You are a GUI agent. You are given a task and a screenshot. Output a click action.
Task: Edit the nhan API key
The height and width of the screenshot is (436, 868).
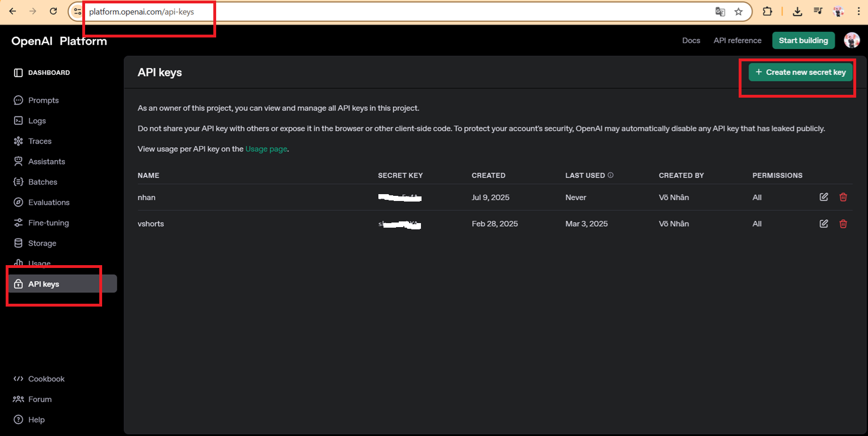tap(824, 197)
